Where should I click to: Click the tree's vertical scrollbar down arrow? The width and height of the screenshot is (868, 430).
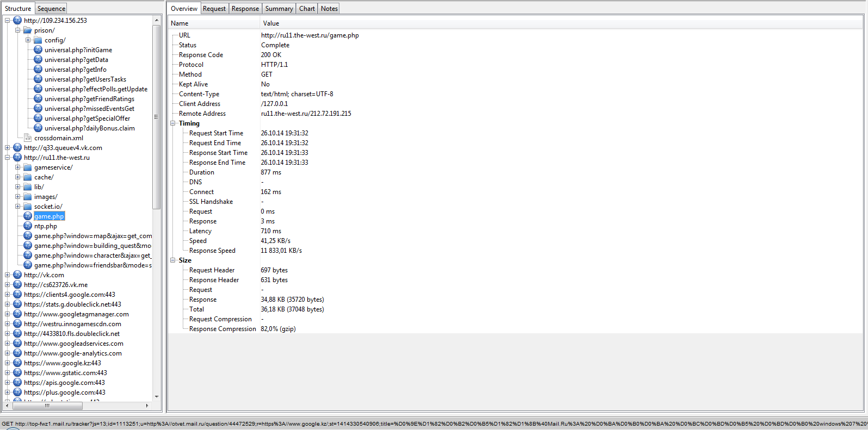tap(157, 397)
